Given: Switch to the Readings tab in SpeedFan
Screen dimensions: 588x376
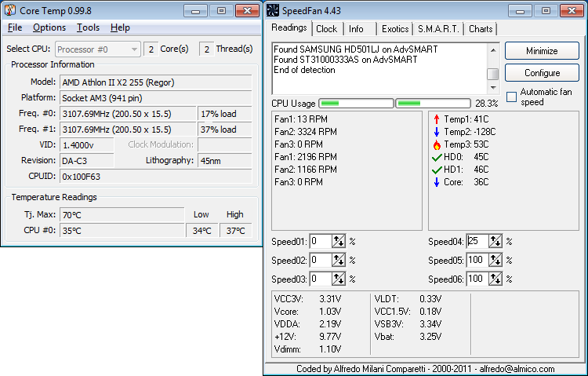Looking at the screenshot, I should (x=289, y=27).
